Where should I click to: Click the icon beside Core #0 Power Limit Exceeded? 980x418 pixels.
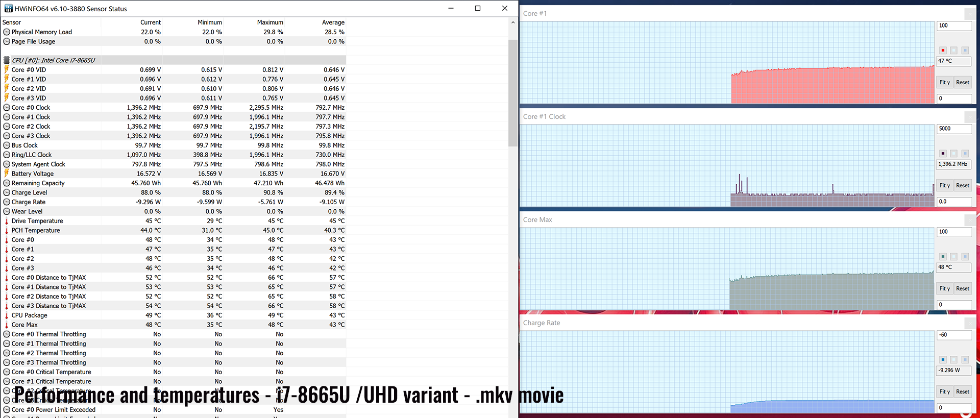(7, 410)
